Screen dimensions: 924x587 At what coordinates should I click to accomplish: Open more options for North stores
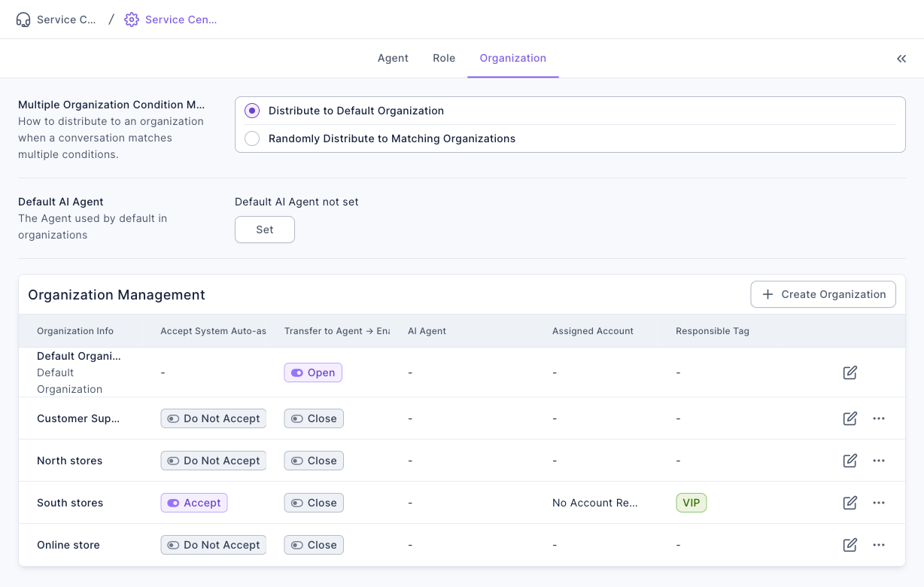pos(879,461)
